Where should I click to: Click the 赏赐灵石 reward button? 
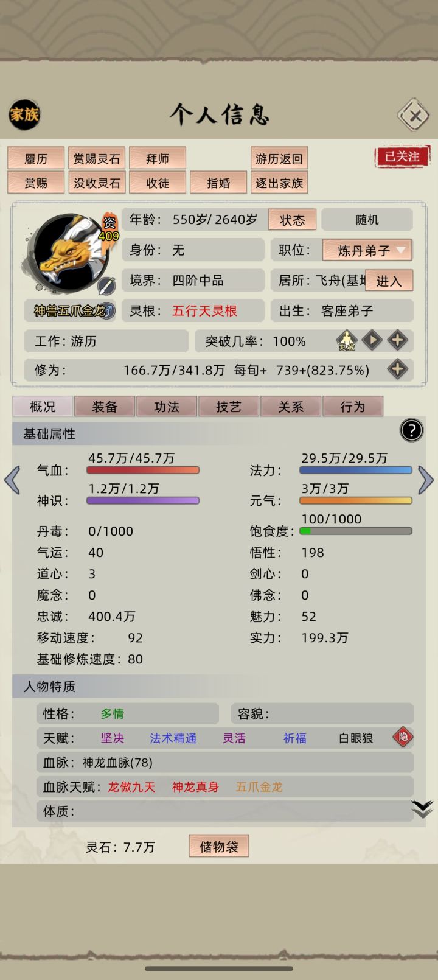tap(97, 158)
